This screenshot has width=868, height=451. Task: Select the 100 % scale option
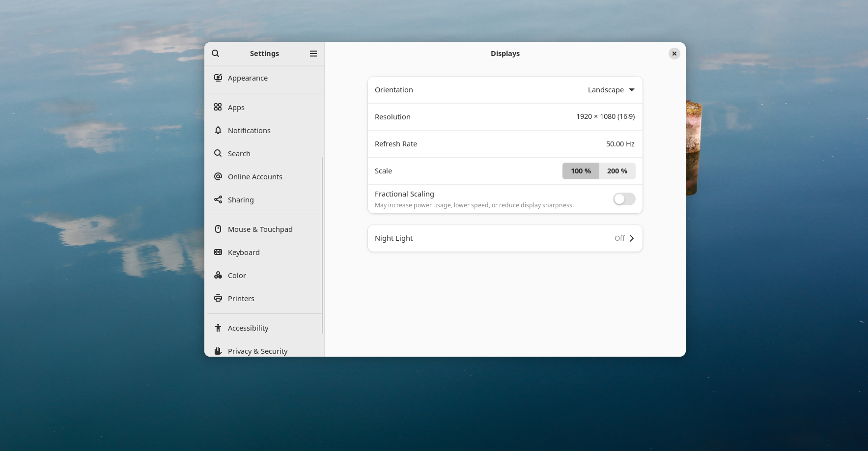[x=581, y=171]
